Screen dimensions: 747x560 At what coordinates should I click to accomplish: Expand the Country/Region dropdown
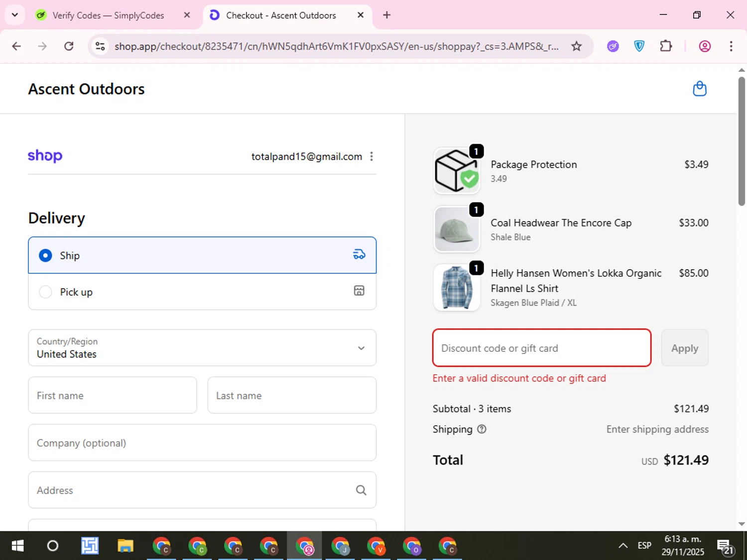tap(202, 347)
